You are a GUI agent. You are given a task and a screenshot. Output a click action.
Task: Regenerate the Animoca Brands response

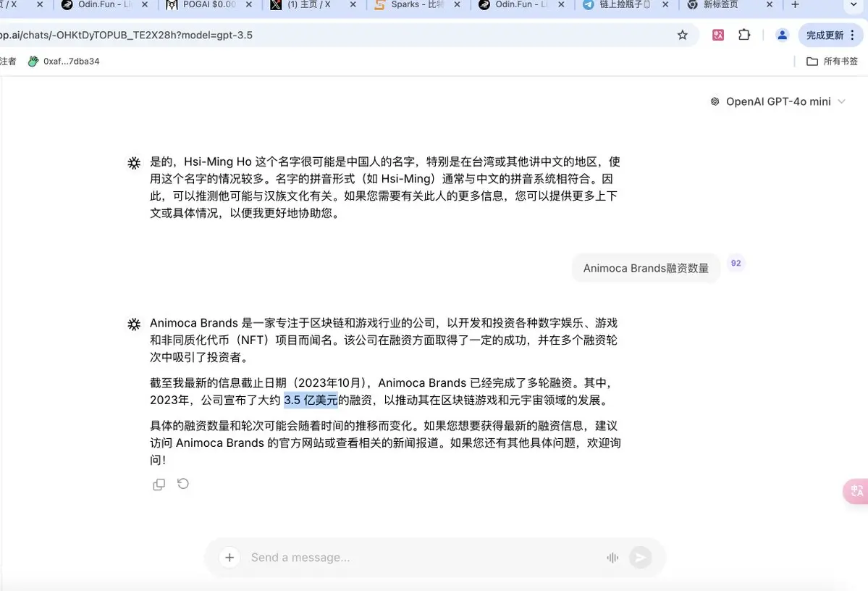tap(183, 484)
